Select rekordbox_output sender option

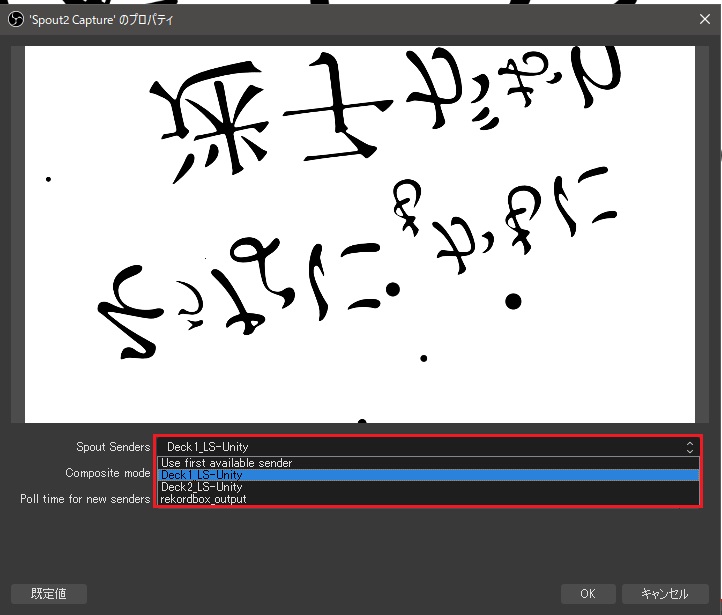[x=428, y=499]
